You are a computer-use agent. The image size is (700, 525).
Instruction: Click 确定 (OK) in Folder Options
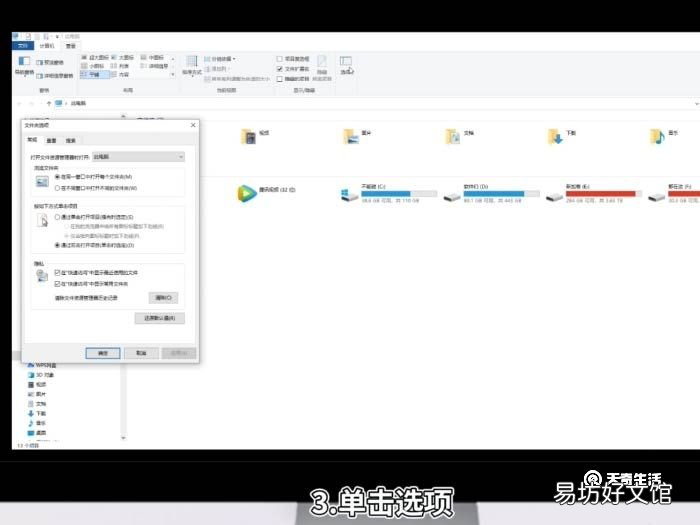pos(103,353)
